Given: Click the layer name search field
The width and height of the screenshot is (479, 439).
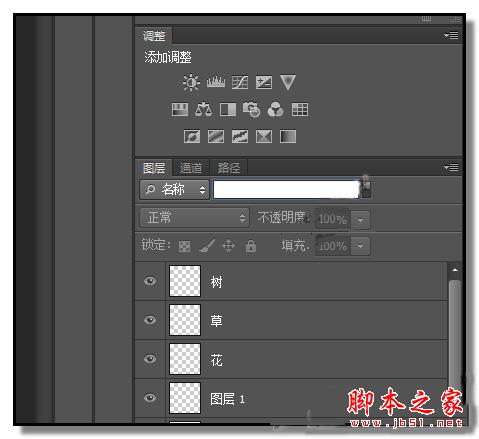Looking at the screenshot, I should pos(286,190).
